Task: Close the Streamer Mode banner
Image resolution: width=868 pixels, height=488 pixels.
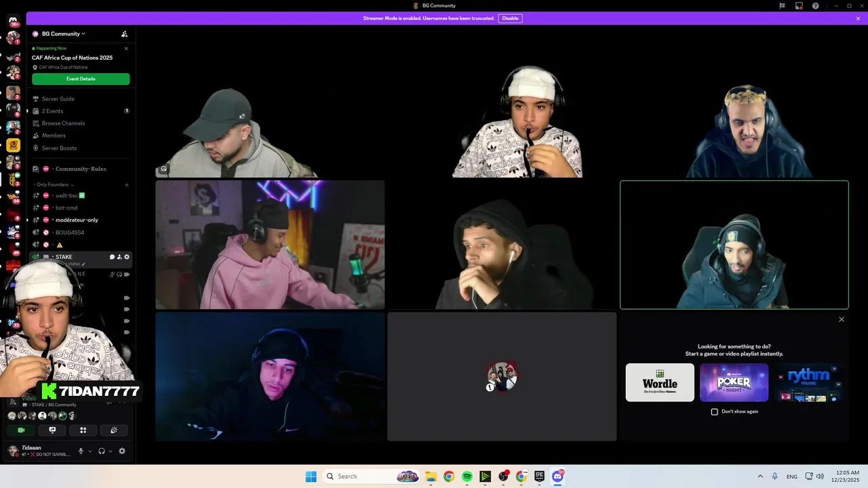Action: tap(858, 18)
